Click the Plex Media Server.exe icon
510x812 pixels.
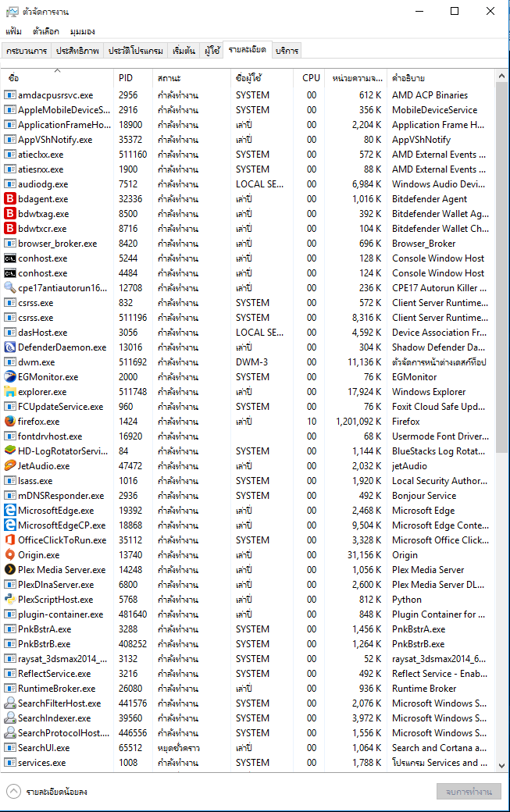(x=10, y=570)
